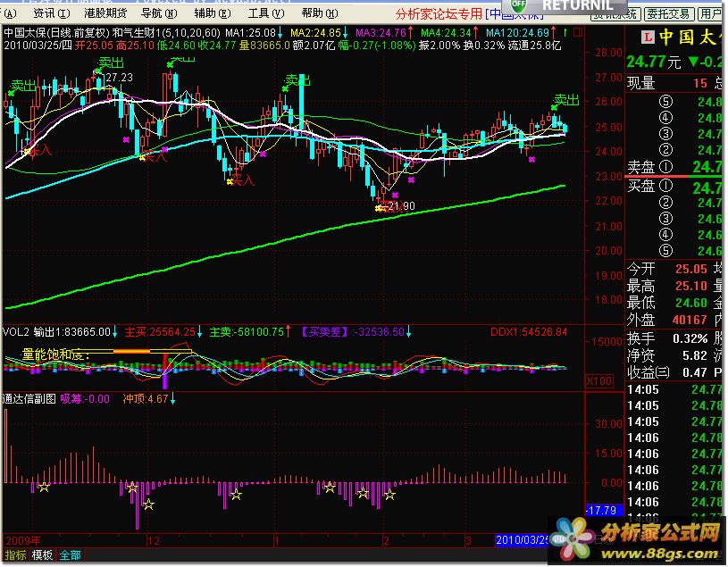728x567 pixels.
Task: Click the leftmost 买入 signal marker
Action: point(39,150)
